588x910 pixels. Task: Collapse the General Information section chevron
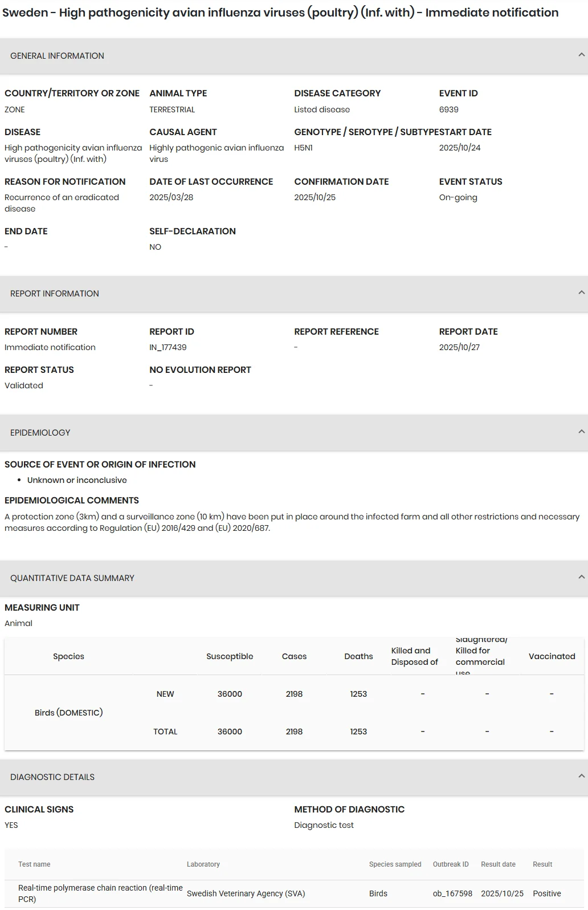click(581, 55)
